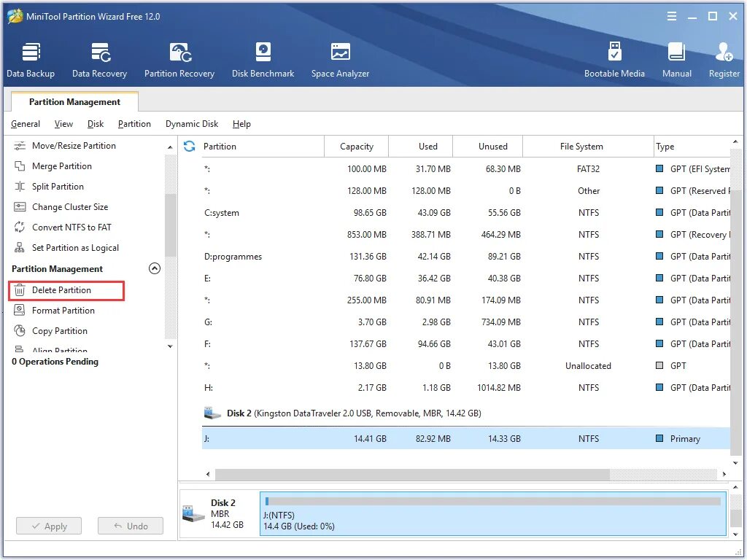Open the View menu
Screen dimensions: 747x560
pos(63,124)
